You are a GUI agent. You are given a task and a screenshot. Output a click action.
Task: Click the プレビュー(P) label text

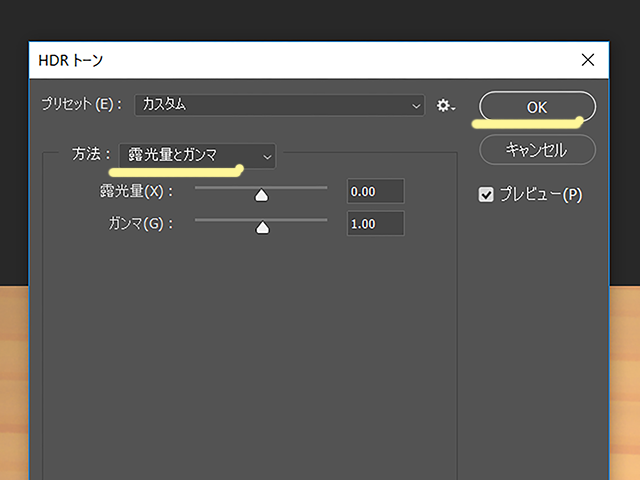tap(542, 195)
